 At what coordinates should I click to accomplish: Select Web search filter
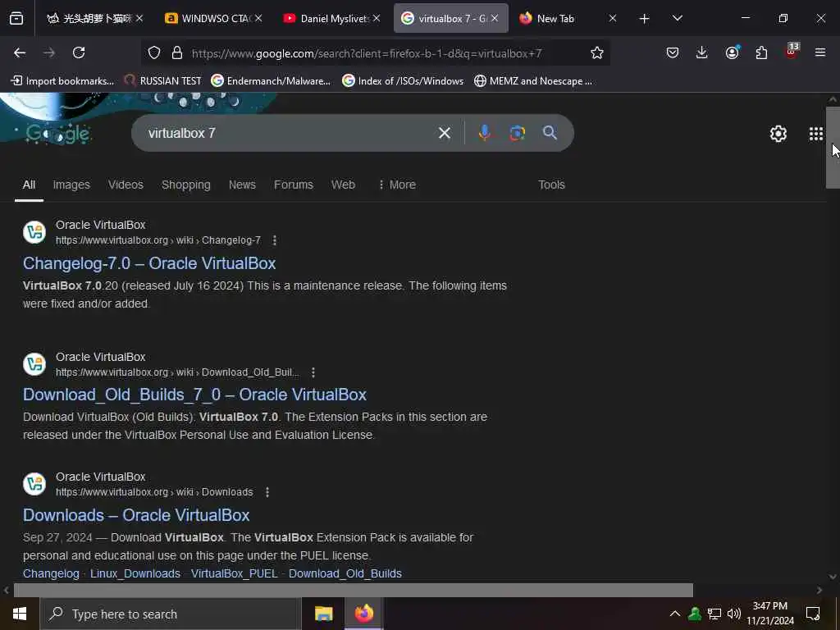pos(343,185)
